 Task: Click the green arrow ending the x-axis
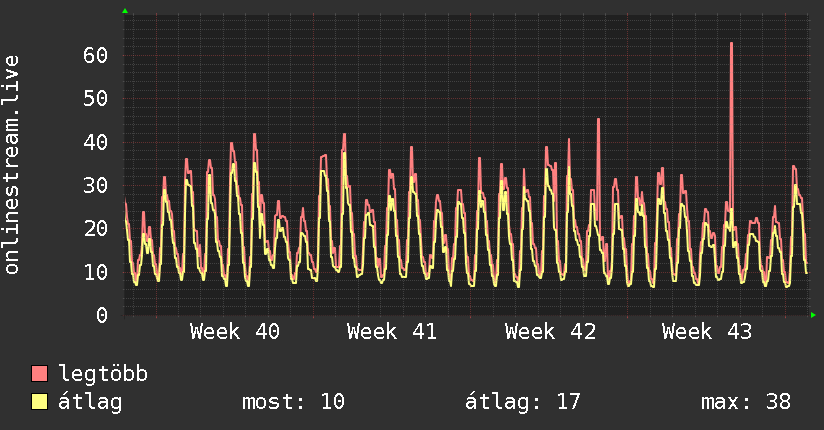tap(813, 315)
